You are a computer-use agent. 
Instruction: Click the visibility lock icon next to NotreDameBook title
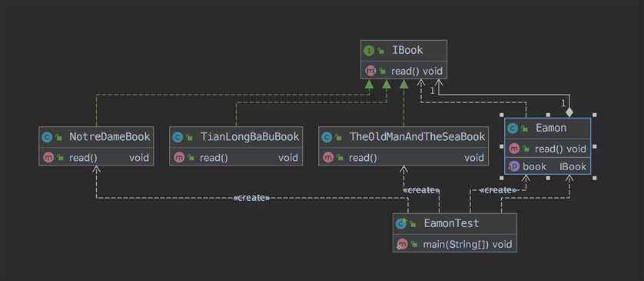[x=59, y=137]
